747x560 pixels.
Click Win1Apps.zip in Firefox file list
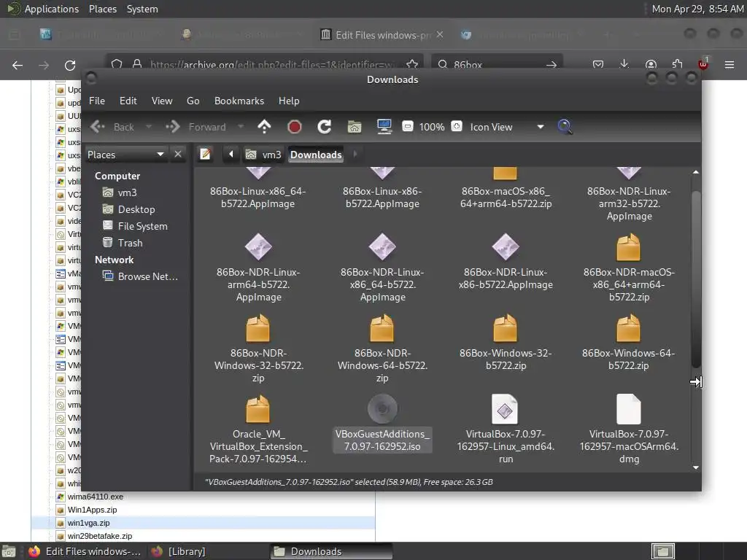click(92, 510)
